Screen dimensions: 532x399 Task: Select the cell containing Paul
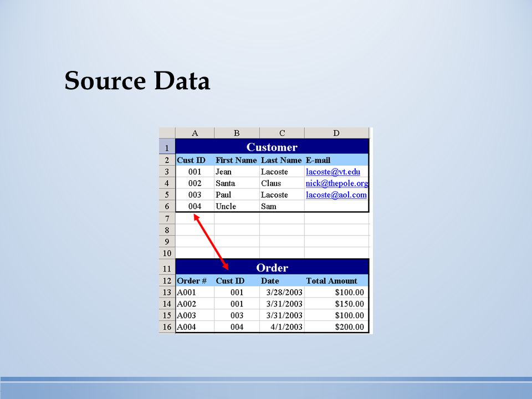click(237, 195)
